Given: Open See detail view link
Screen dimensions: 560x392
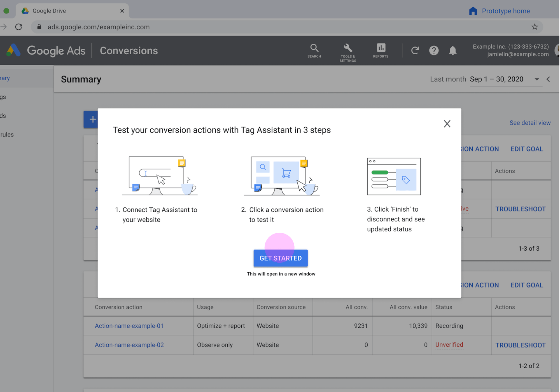Looking at the screenshot, I should click(530, 123).
